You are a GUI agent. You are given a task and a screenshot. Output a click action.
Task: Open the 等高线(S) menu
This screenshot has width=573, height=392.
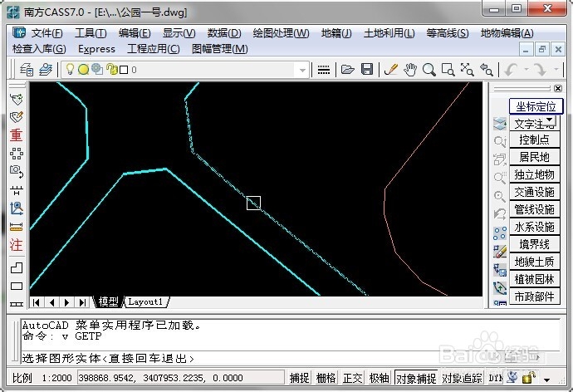point(448,33)
